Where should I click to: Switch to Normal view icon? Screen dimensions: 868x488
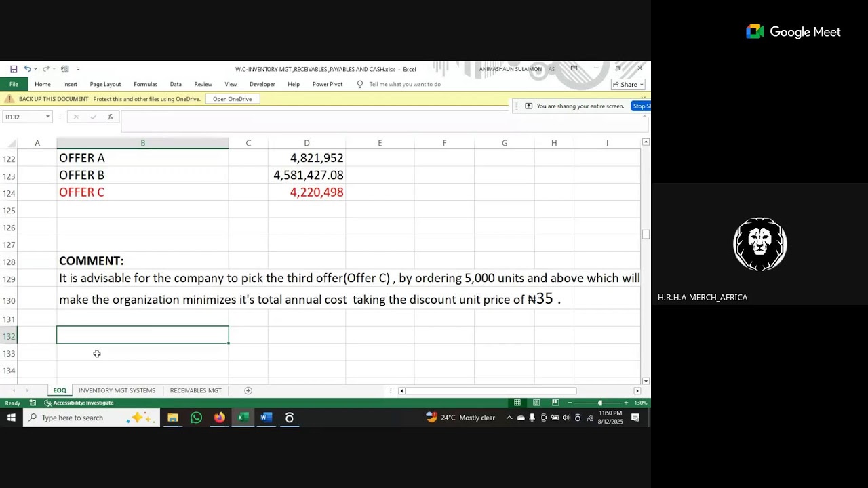pyautogui.click(x=517, y=403)
